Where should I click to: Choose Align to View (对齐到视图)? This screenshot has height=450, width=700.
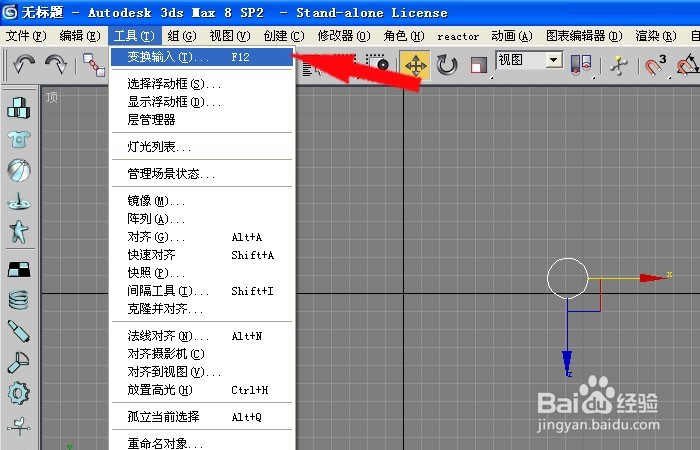coord(202,372)
